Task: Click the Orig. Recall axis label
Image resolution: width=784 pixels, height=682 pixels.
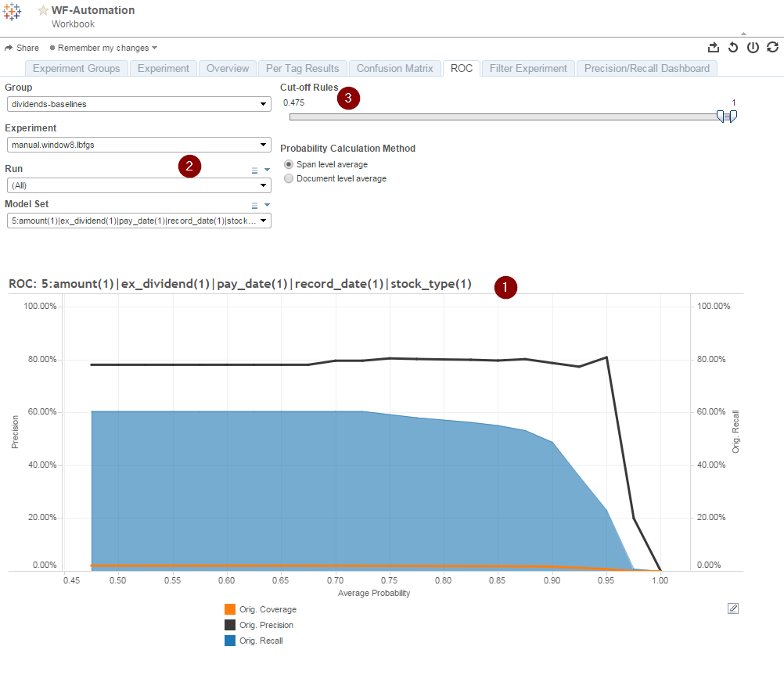Action: click(x=735, y=432)
